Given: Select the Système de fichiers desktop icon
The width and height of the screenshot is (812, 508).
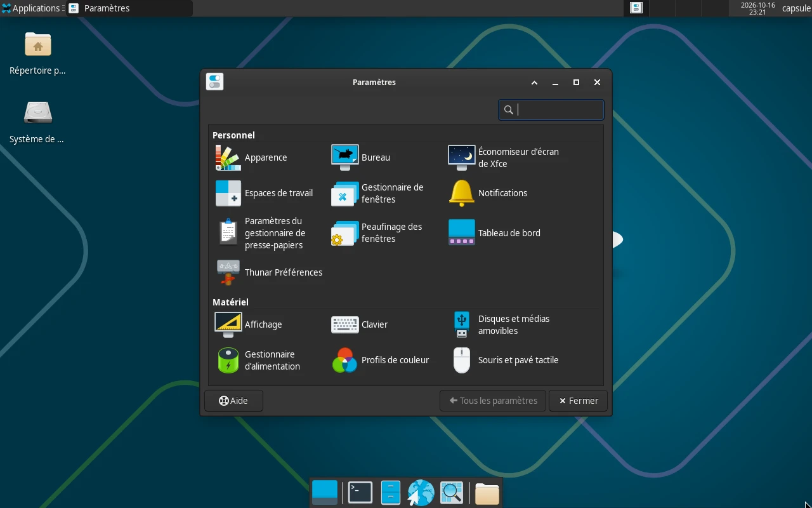Looking at the screenshot, I should tap(37, 123).
